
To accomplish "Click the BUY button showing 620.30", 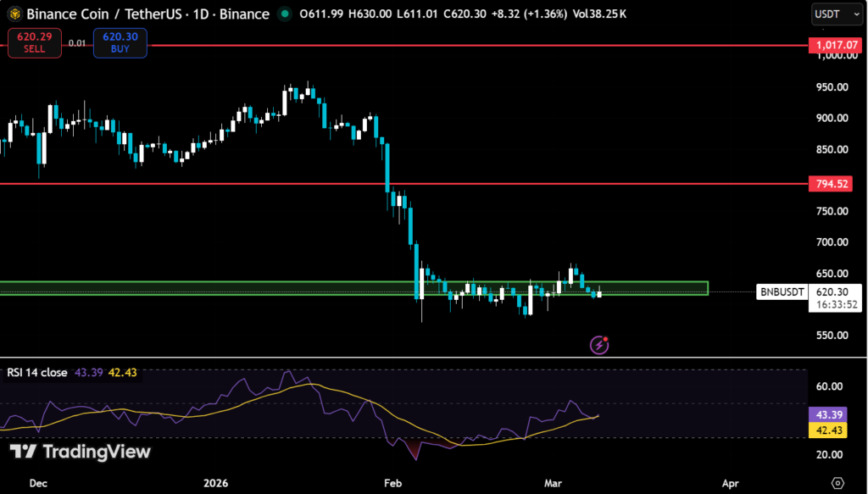I will (x=119, y=43).
